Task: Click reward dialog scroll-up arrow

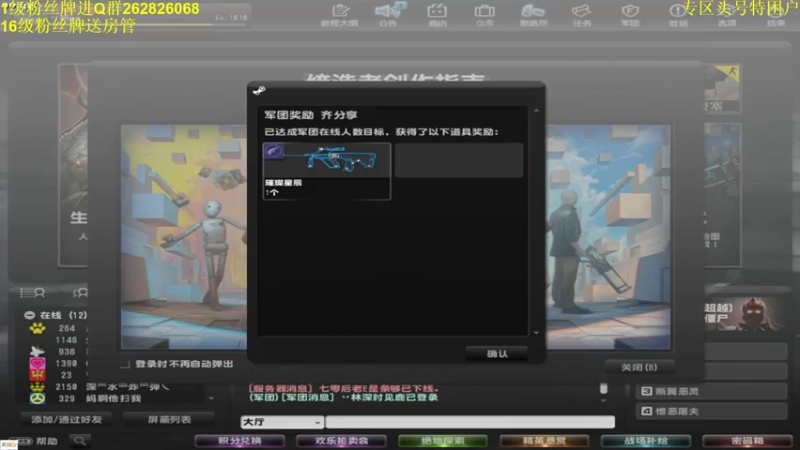Action: point(536,110)
